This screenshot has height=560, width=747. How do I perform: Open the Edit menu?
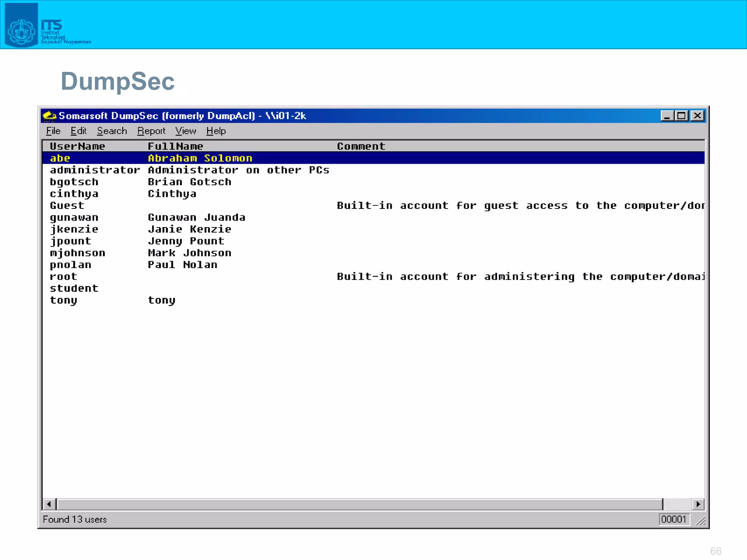78,131
